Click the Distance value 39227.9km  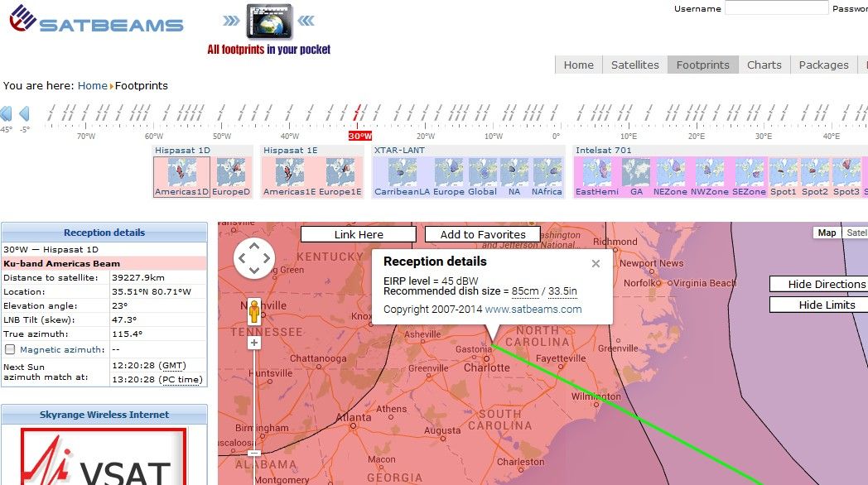click(138, 277)
